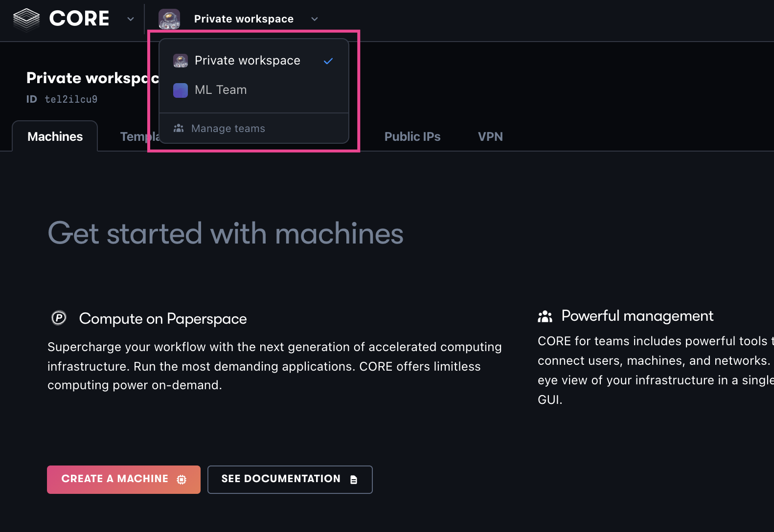The image size is (774, 532).
Task: Click the document icon on See Documentation
Action: click(354, 480)
